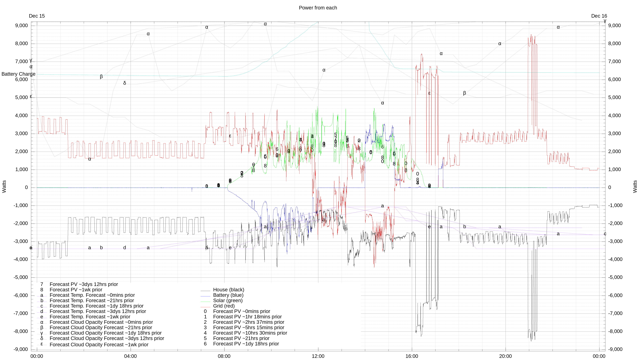This screenshot has width=644, height=362.
Task: Click legend 'Forecast Cloud Opacity Forecast ~1wk prior'
Action: point(99,345)
